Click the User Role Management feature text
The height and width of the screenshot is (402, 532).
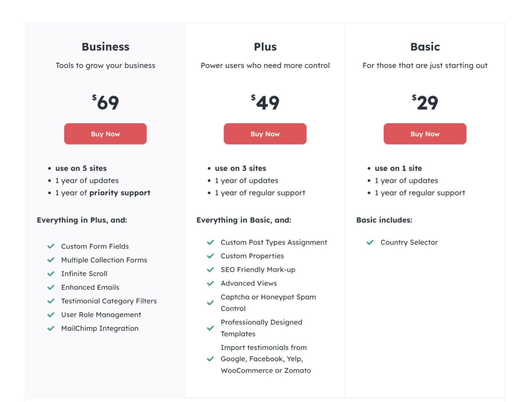click(x=101, y=315)
